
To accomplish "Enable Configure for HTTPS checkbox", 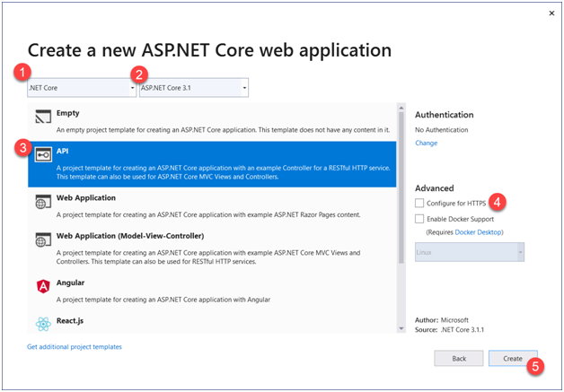I will (x=420, y=205).
